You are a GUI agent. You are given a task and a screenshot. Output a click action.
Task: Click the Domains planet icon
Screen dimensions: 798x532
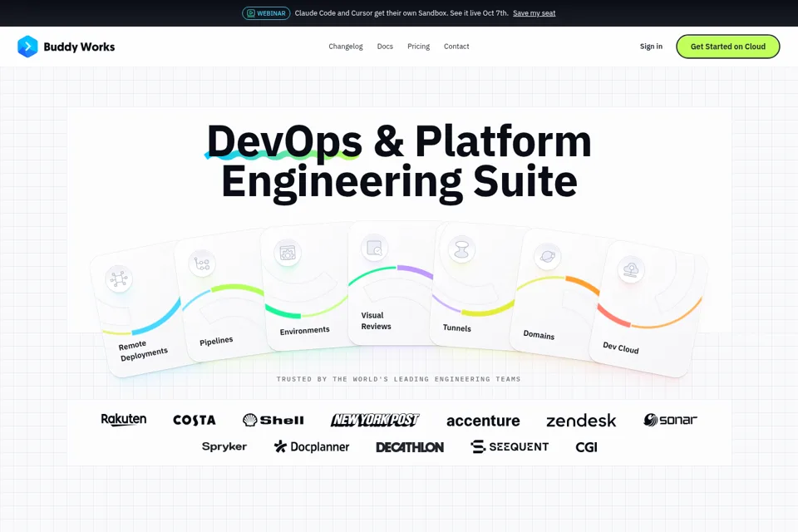click(x=548, y=256)
